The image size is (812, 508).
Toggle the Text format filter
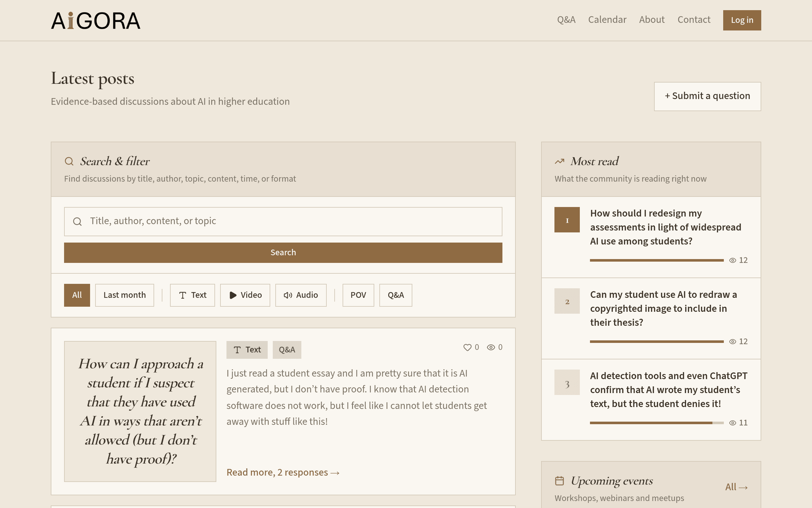tap(192, 295)
